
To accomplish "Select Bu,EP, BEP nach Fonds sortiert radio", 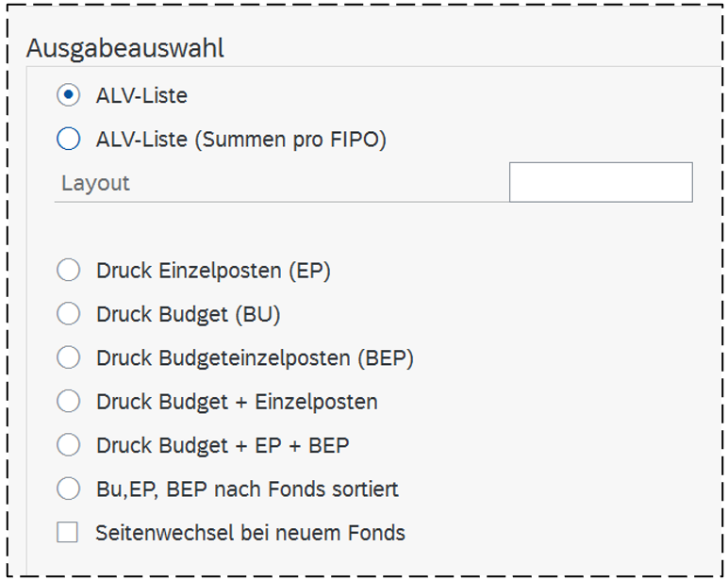I will [x=68, y=489].
